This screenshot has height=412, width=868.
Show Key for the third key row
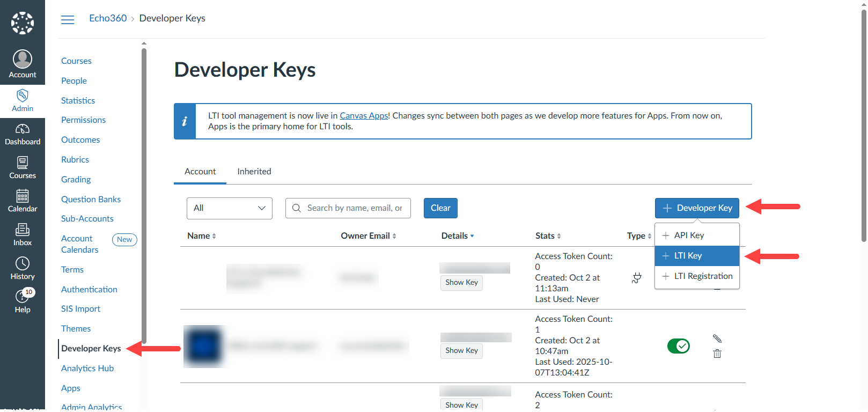coord(461,405)
